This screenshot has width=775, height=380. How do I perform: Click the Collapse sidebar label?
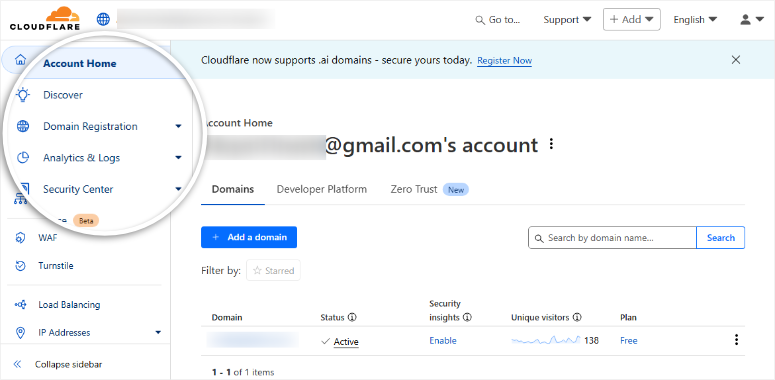tap(69, 365)
